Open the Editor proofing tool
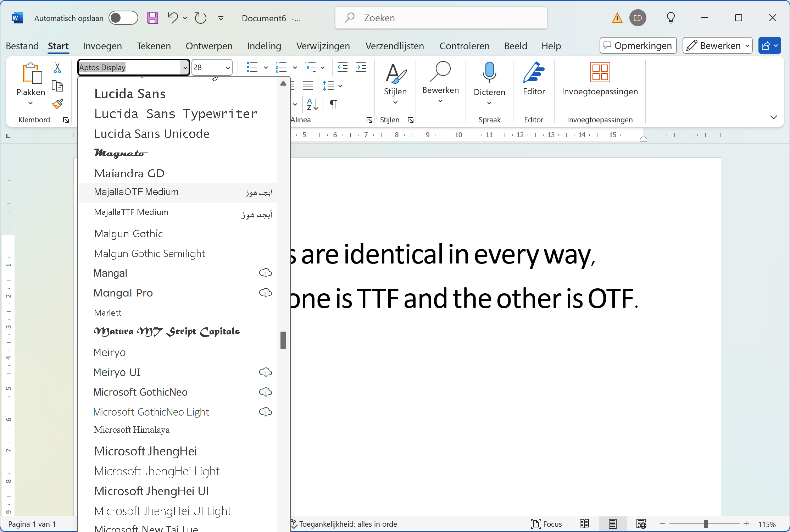The width and height of the screenshot is (790, 532). [x=534, y=79]
